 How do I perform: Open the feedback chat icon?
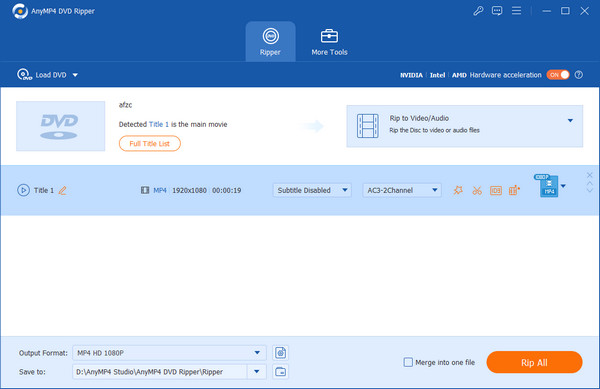pos(497,11)
